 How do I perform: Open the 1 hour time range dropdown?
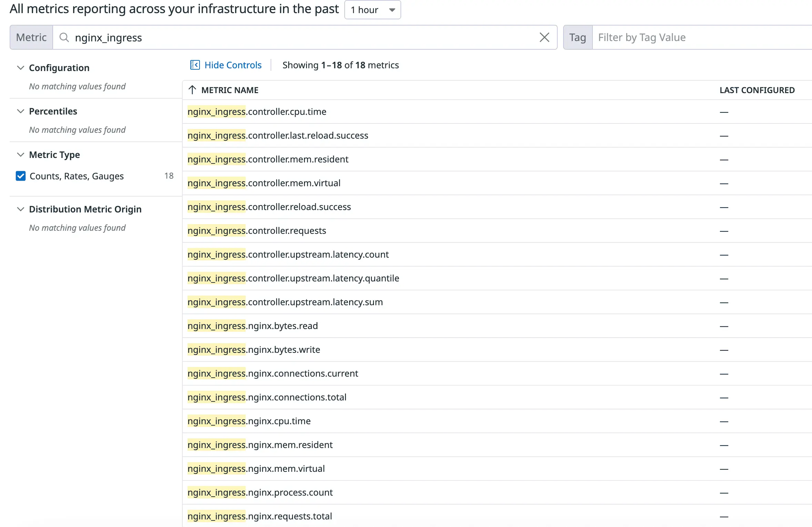(x=372, y=10)
